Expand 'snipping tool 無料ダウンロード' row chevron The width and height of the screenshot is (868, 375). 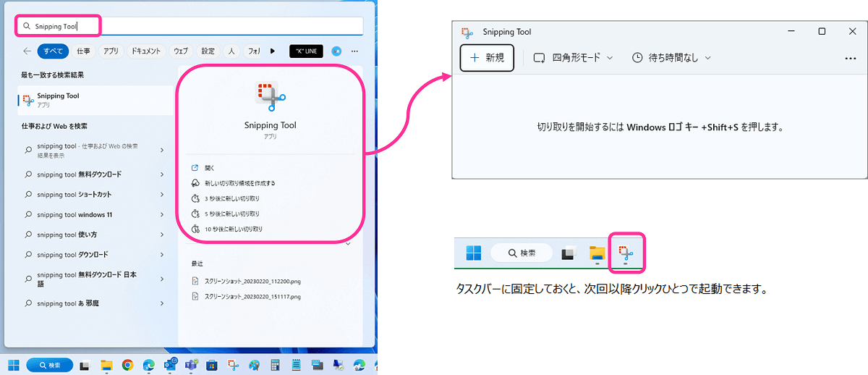[161, 174]
